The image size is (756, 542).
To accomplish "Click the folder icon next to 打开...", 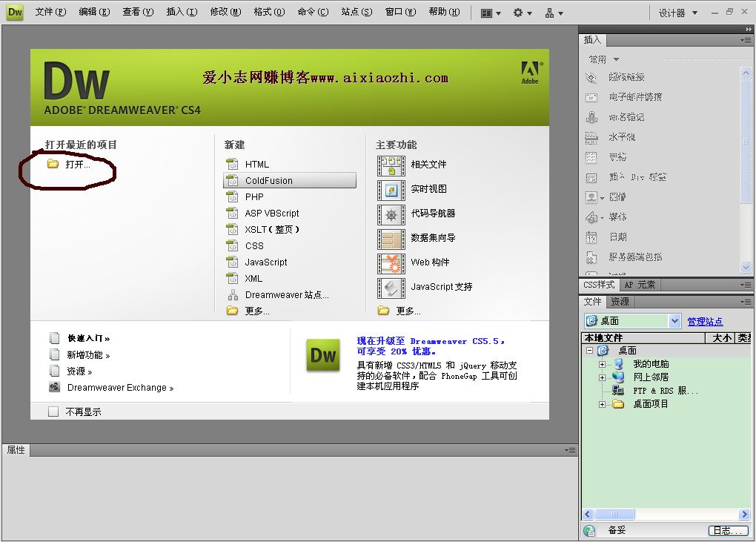I will click(53, 164).
